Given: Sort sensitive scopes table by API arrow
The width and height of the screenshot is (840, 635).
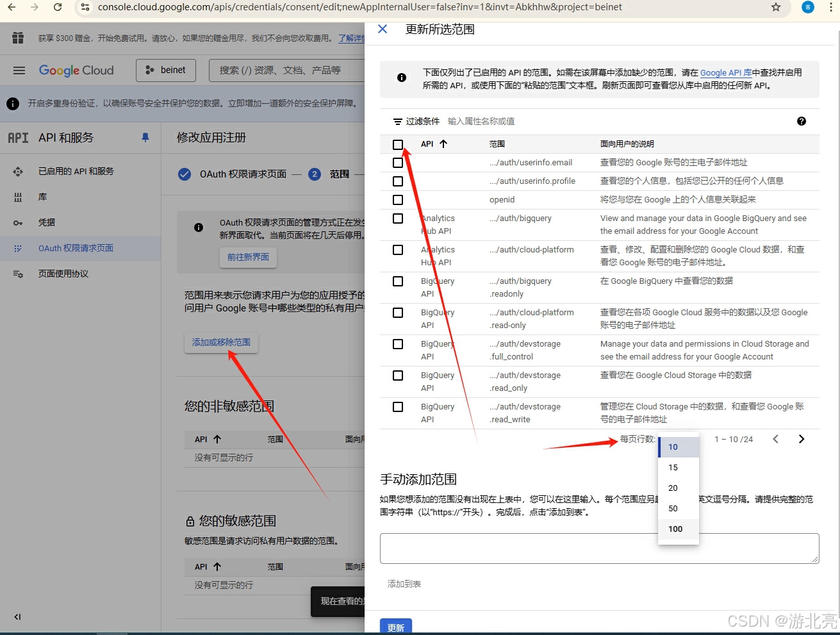Looking at the screenshot, I should (x=217, y=567).
